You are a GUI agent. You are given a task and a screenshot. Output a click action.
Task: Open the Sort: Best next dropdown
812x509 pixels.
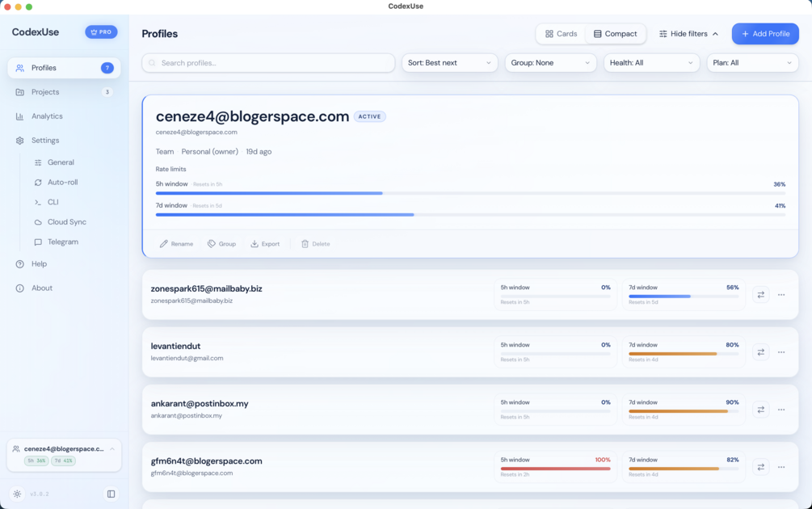tap(449, 63)
